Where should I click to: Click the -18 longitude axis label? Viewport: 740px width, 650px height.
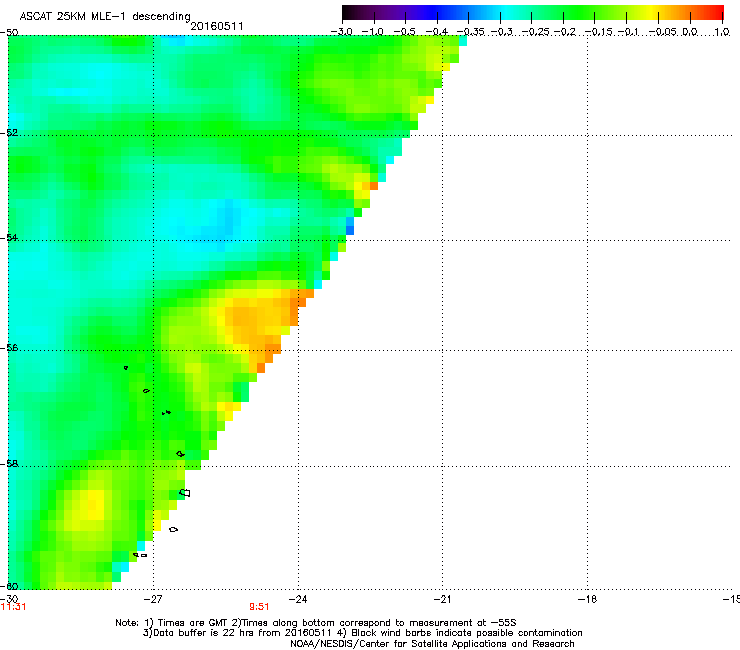[588, 599]
